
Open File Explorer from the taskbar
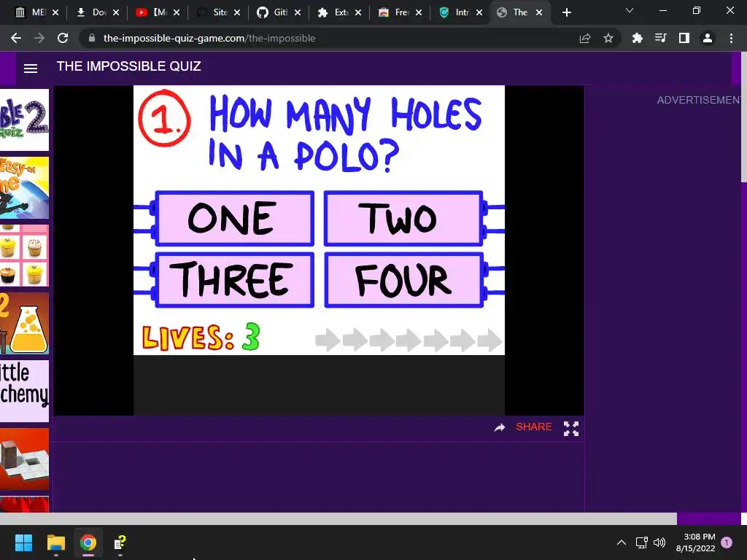coord(55,542)
